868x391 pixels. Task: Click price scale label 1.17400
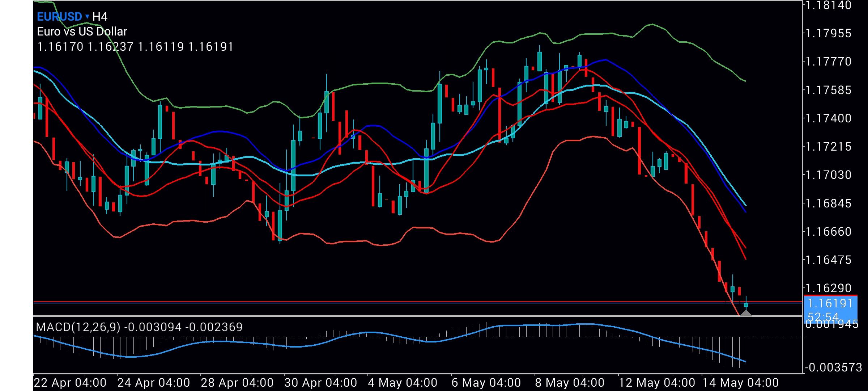(x=828, y=118)
